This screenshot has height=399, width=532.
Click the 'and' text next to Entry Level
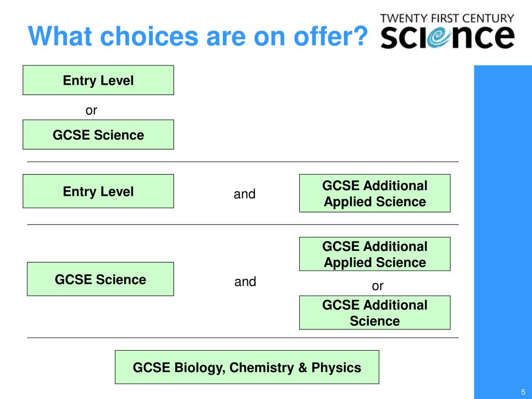pos(245,194)
